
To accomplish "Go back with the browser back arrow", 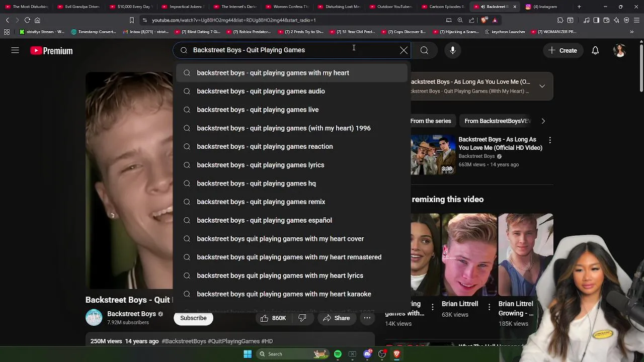I will (x=7, y=20).
